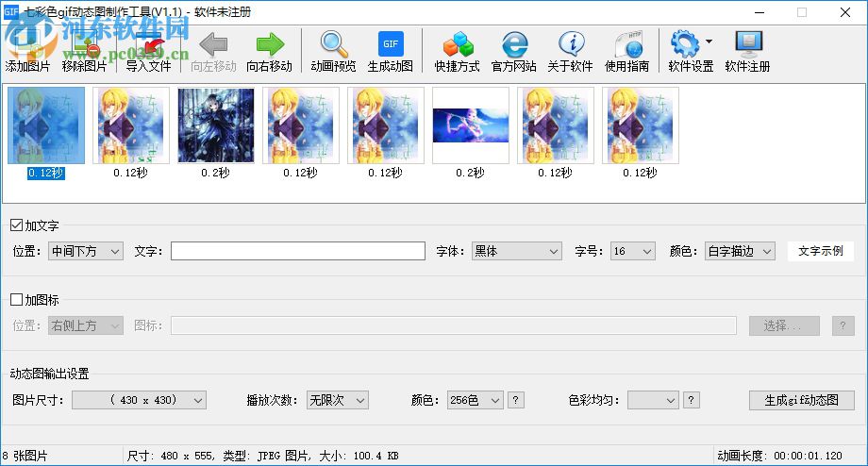Close the GIF tool window
Viewport: 868px width, 466px height.
coord(844,12)
